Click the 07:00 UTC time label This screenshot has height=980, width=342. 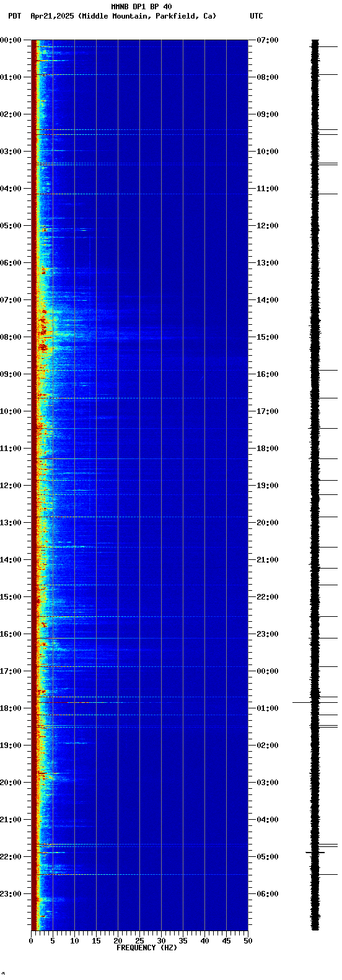pyautogui.click(x=268, y=40)
